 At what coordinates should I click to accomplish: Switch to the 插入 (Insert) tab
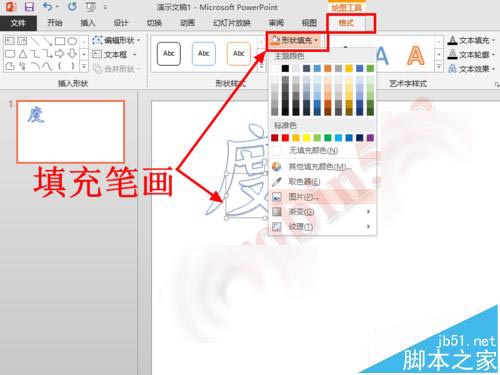(x=88, y=23)
